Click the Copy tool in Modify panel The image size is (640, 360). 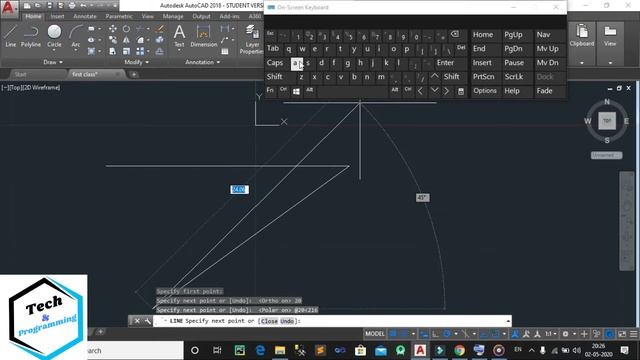click(113, 40)
